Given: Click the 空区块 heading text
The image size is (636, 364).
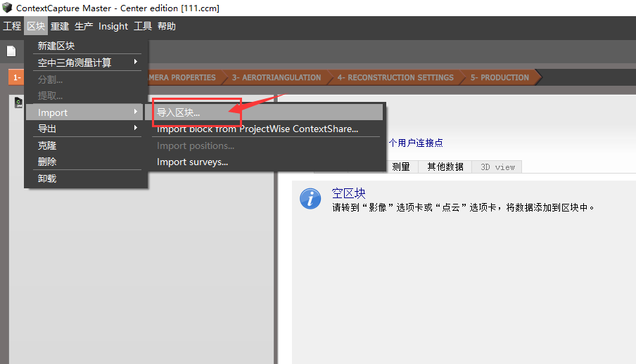Looking at the screenshot, I should pos(348,193).
